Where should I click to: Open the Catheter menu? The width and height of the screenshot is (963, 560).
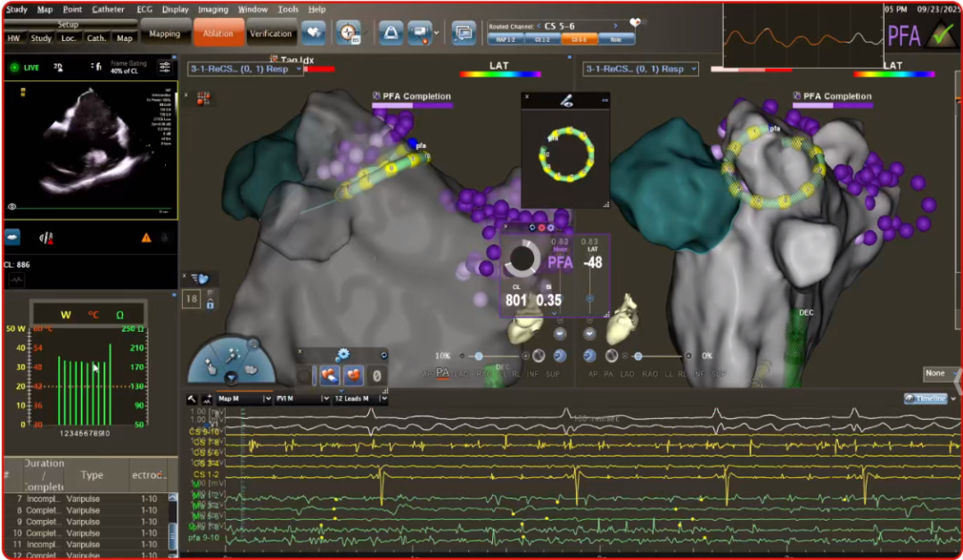(108, 9)
